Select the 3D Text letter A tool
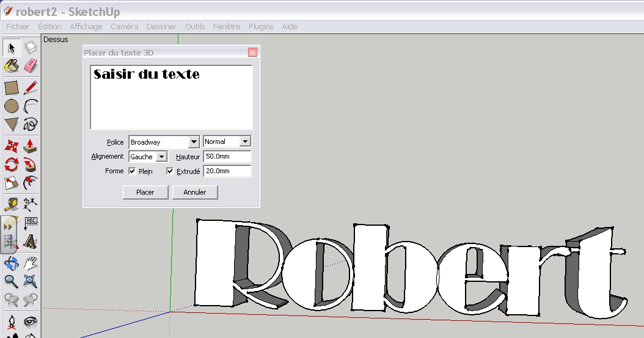The width and height of the screenshot is (644, 338). pyautogui.click(x=31, y=242)
